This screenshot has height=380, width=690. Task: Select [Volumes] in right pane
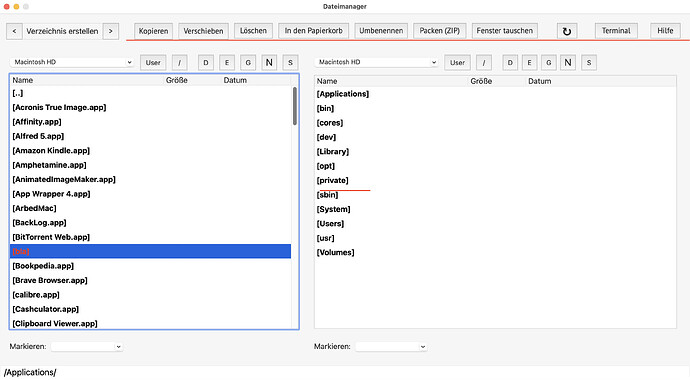(x=495, y=252)
